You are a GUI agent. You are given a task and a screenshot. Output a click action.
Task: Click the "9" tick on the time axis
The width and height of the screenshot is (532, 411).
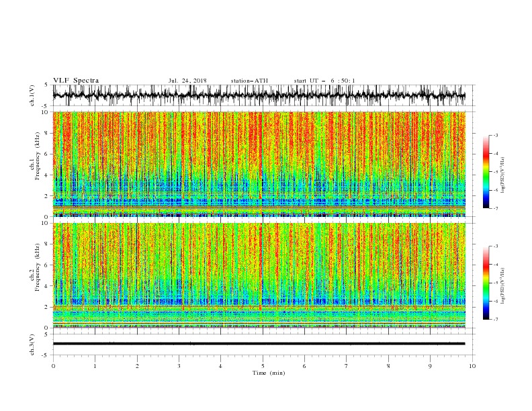point(430,366)
